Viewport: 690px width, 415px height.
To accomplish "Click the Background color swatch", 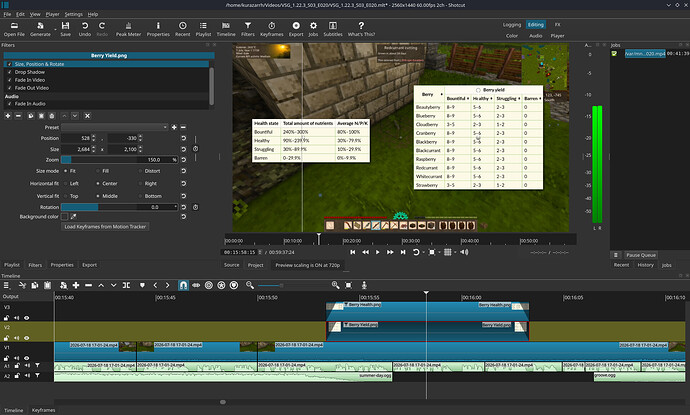I will coord(65,217).
